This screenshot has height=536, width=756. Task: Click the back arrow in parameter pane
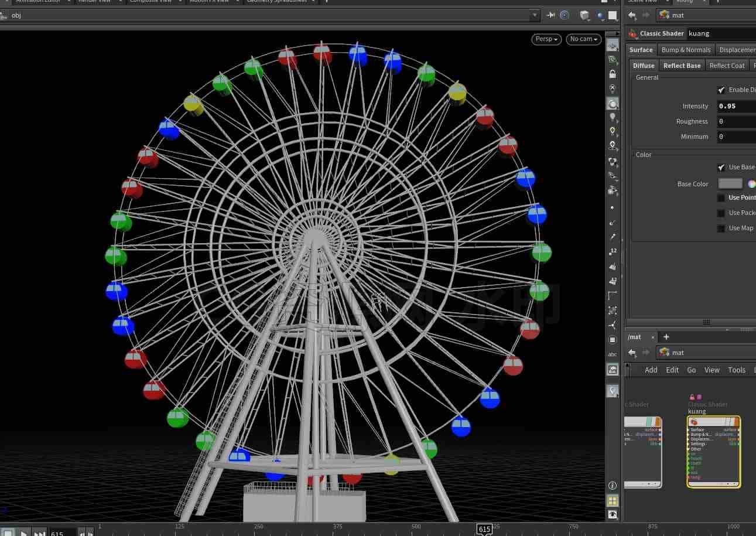pyautogui.click(x=632, y=15)
